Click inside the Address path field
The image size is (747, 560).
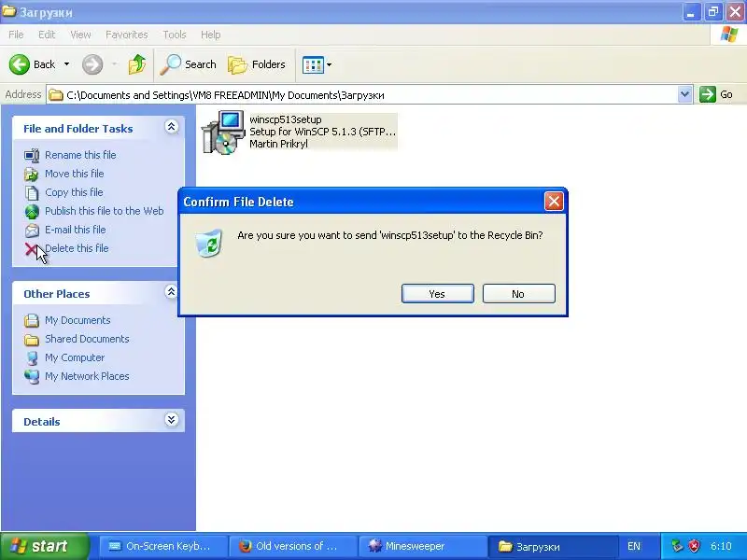click(x=362, y=95)
